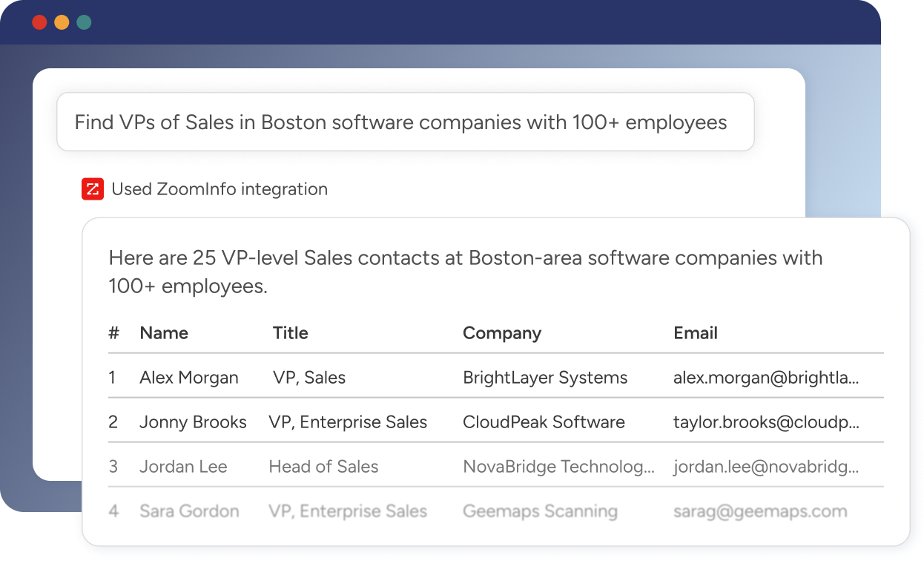Click the sarag@geemaps.com email
The height and width of the screenshot is (561, 924).
click(x=760, y=511)
